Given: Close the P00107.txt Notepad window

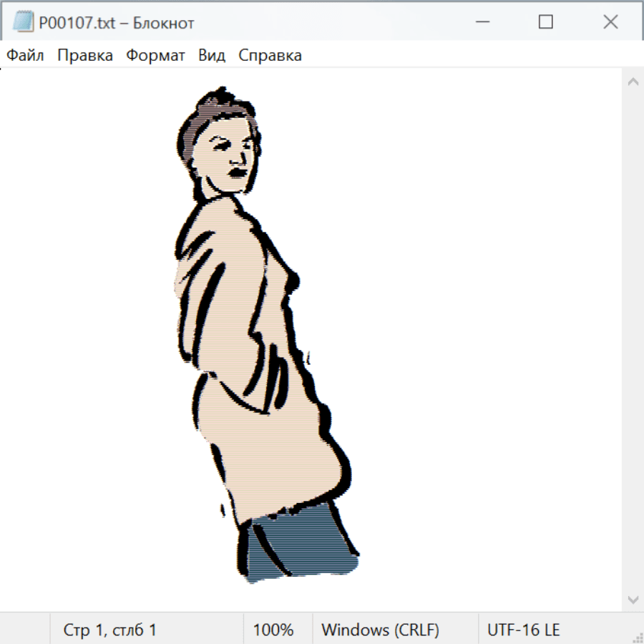Looking at the screenshot, I should (610, 23).
